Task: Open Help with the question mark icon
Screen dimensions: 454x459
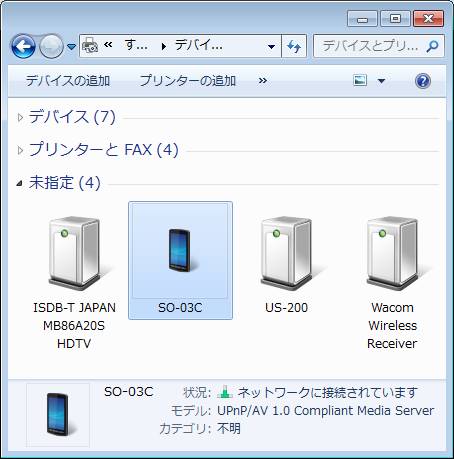Action: (423, 81)
